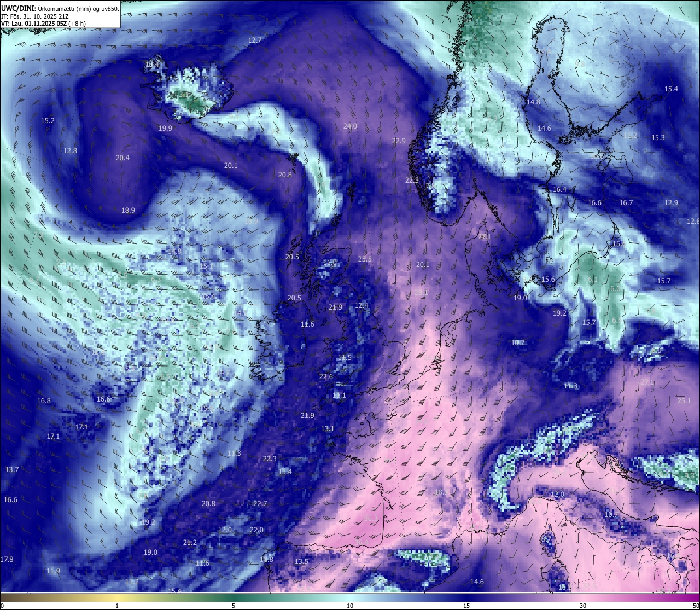Click the 19.9 value south of Iceland
This screenshot has height=610, width=700.
tap(165, 128)
